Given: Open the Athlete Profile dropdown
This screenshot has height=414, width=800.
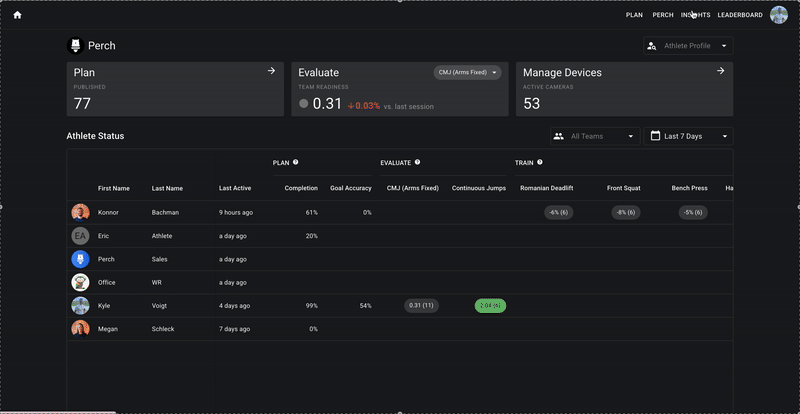Looking at the screenshot, I should pos(688,46).
